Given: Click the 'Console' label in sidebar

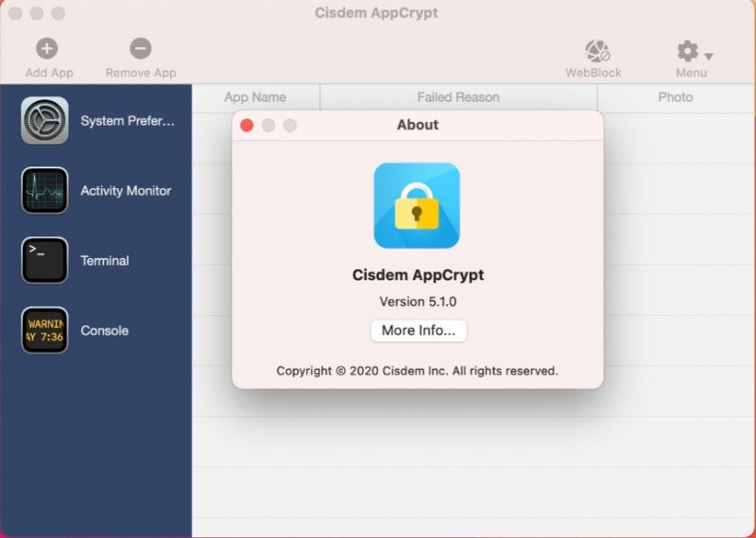Looking at the screenshot, I should [x=105, y=331].
